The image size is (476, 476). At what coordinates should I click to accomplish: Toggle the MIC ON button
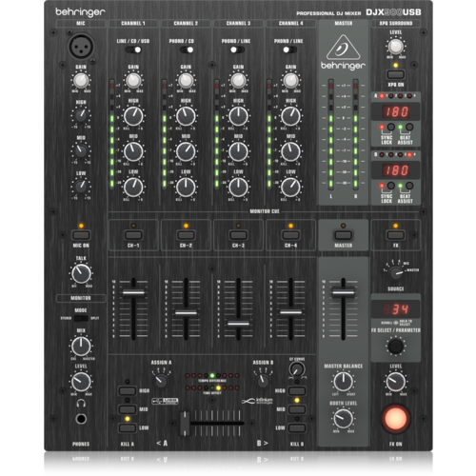[81, 235]
